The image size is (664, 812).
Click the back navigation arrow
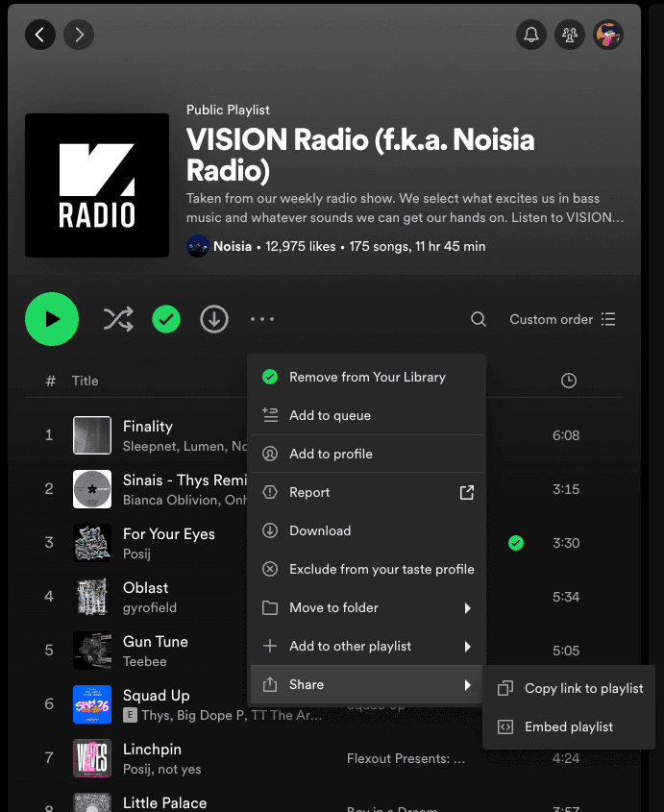pyautogui.click(x=39, y=36)
